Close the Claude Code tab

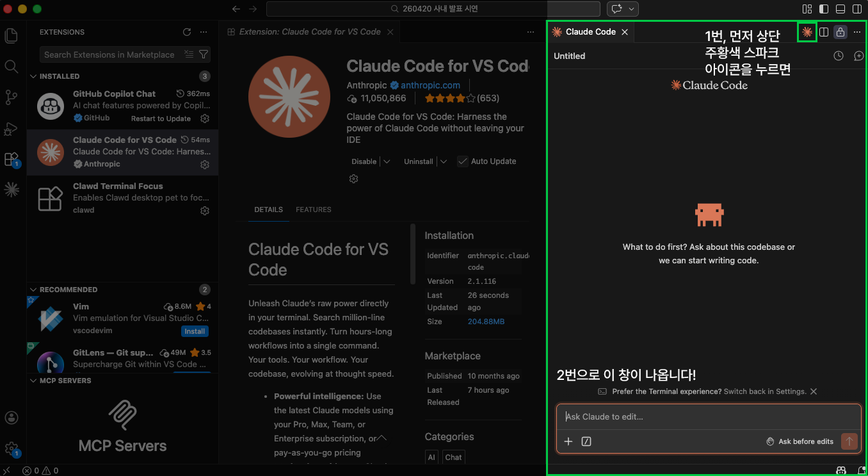click(x=625, y=32)
